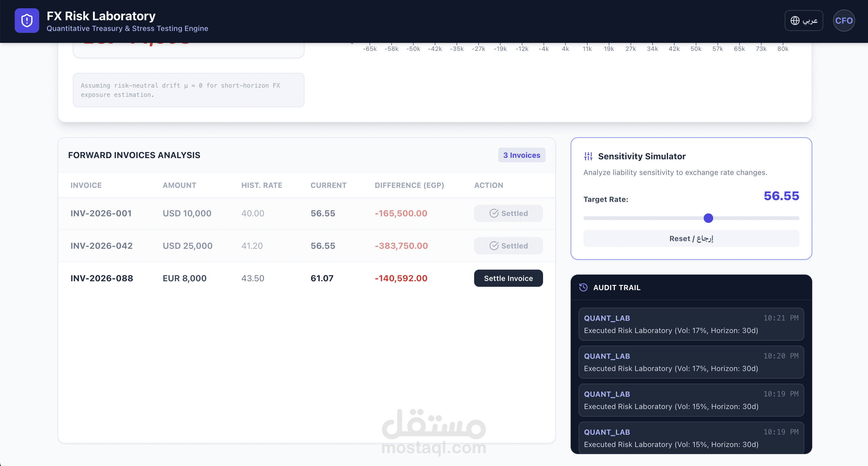
Task: Click the globe language icon
Action: (x=795, y=21)
